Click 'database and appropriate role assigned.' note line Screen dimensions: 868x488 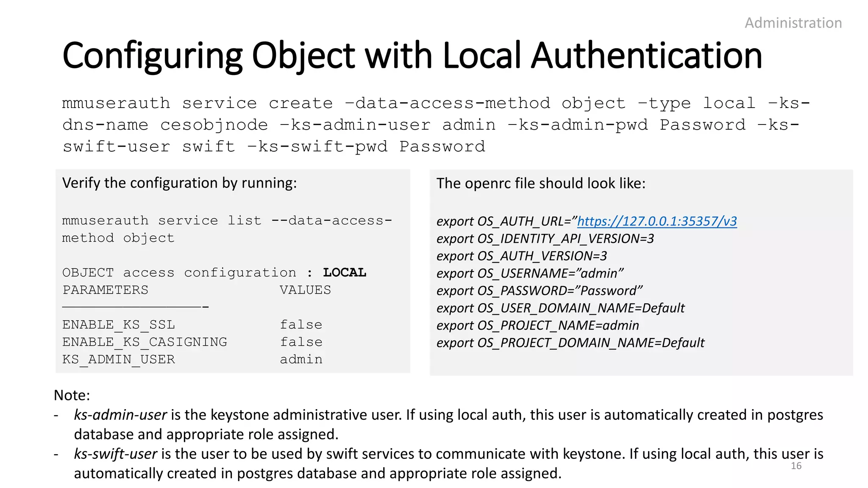pos(206,434)
